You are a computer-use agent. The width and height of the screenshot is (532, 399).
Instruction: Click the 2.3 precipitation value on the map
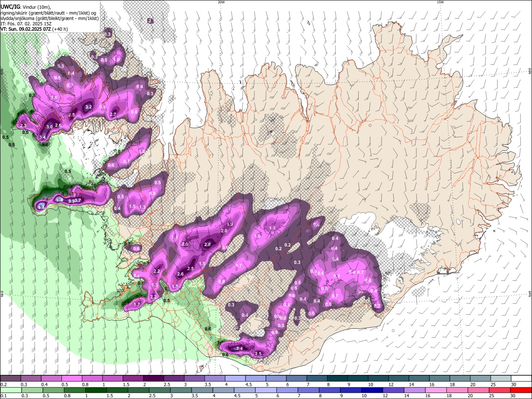[x=23, y=126]
